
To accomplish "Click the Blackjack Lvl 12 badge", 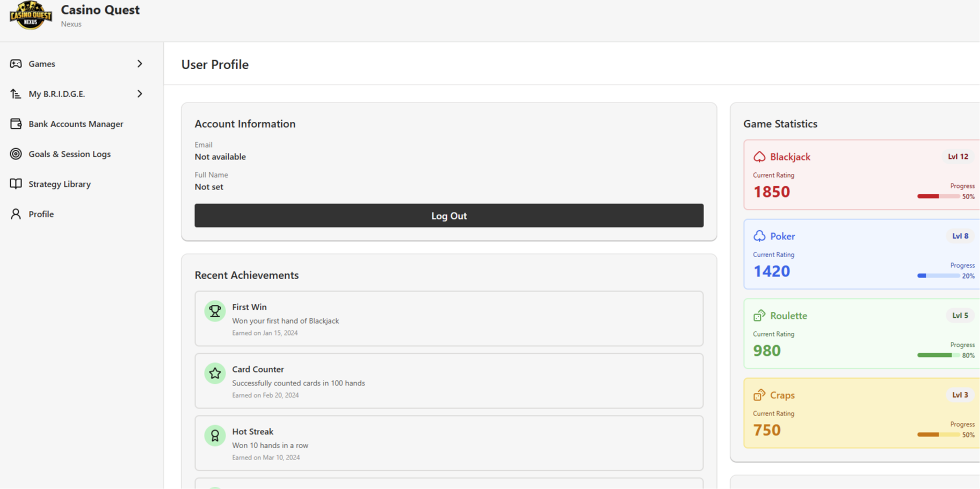I will click(958, 157).
